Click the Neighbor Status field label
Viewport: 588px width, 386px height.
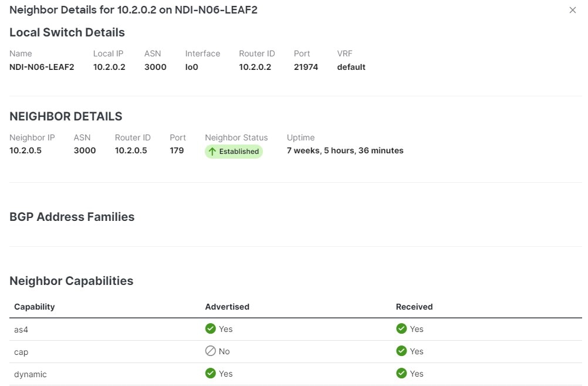[236, 138]
